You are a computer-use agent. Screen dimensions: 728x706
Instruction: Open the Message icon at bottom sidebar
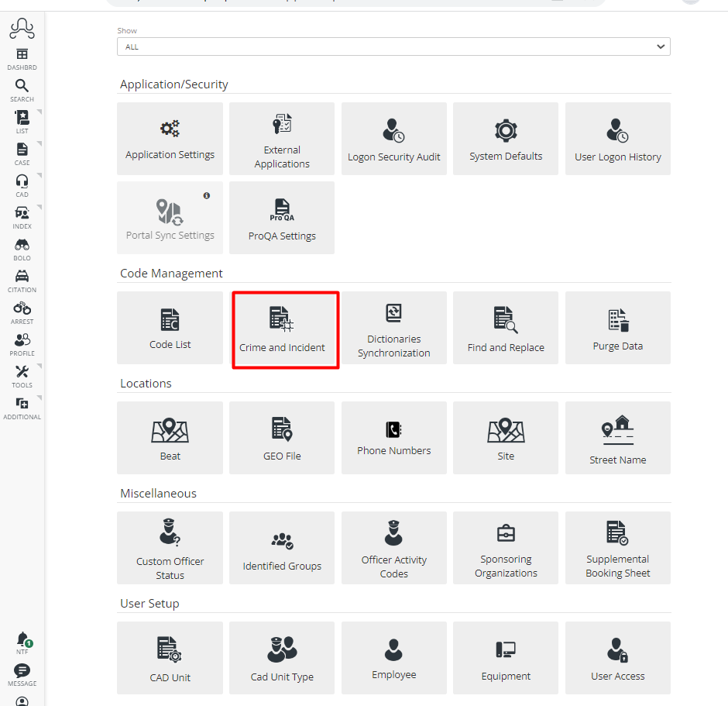(22, 671)
